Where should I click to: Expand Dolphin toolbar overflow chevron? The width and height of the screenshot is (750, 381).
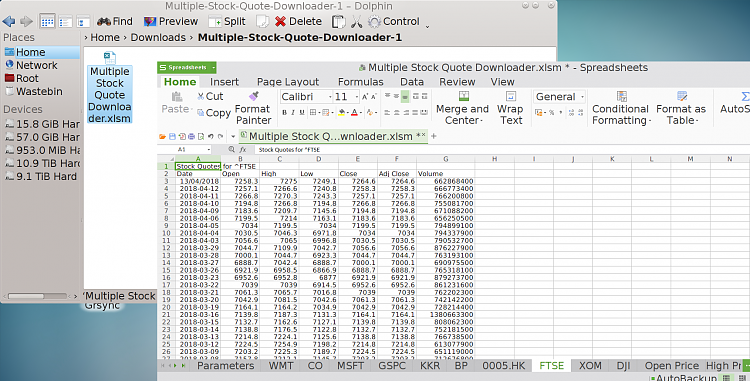[427, 27]
